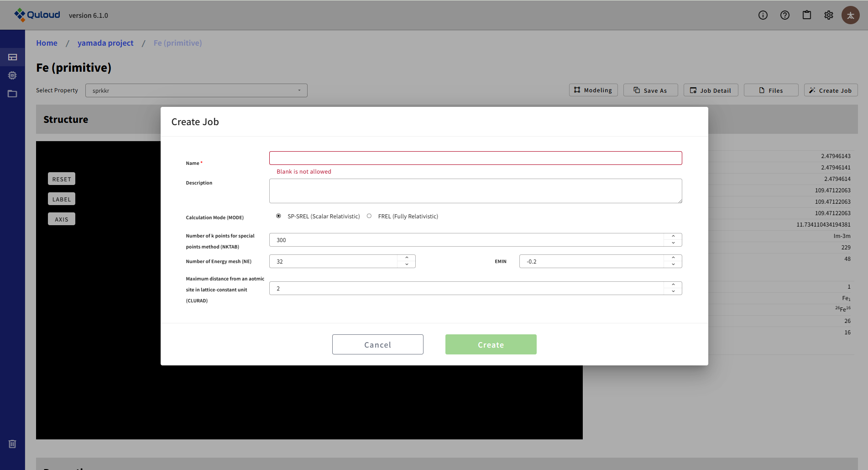Click the info circle icon in header
868x470 pixels.
[x=763, y=15]
